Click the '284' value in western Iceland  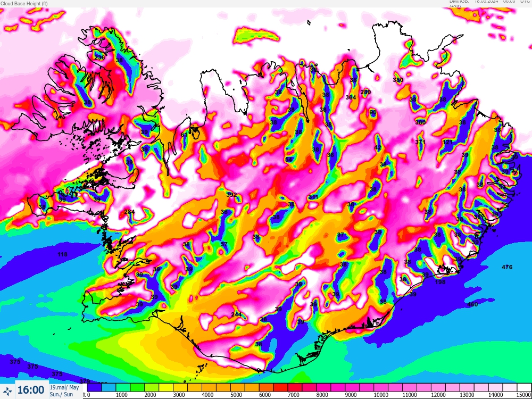pos(129,212)
